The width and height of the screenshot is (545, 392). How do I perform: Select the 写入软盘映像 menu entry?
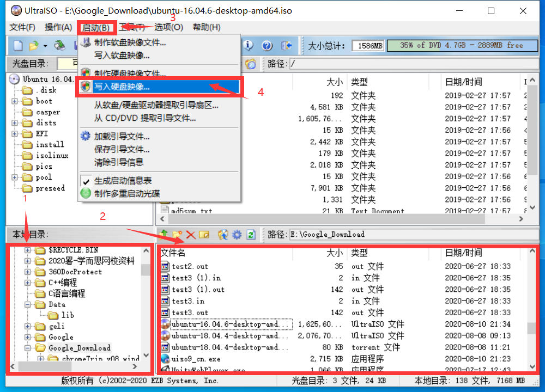point(160,55)
